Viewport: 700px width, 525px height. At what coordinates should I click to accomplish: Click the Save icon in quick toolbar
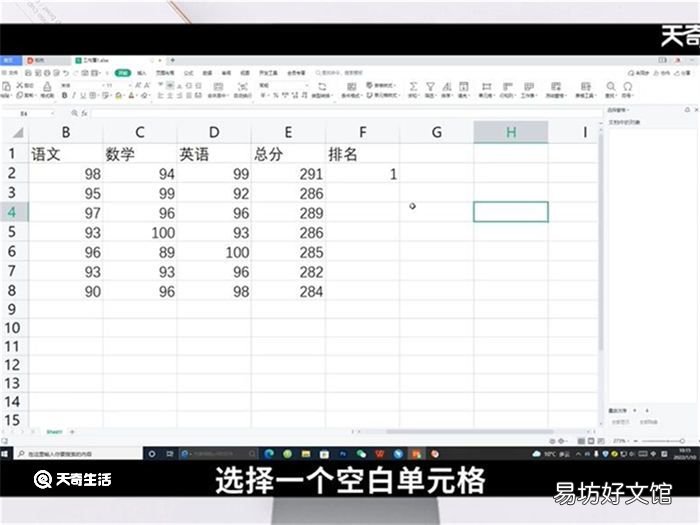click(x=28, y=73)
